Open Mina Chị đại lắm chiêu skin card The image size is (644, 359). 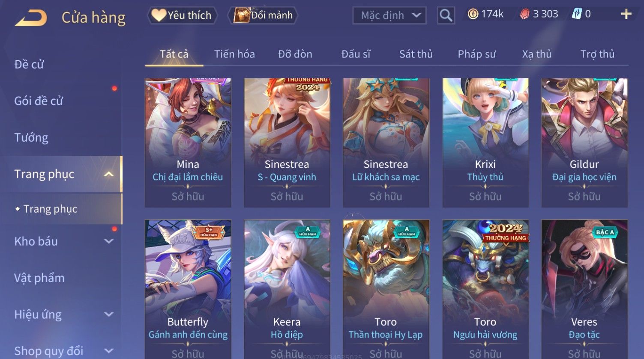point(188,143)
